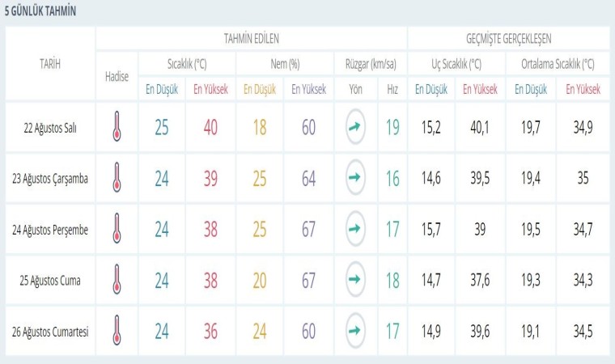Select the TAHMİN EDİLEN header
The height and width of the screenshot is (364, 615).
coord(251,38)
